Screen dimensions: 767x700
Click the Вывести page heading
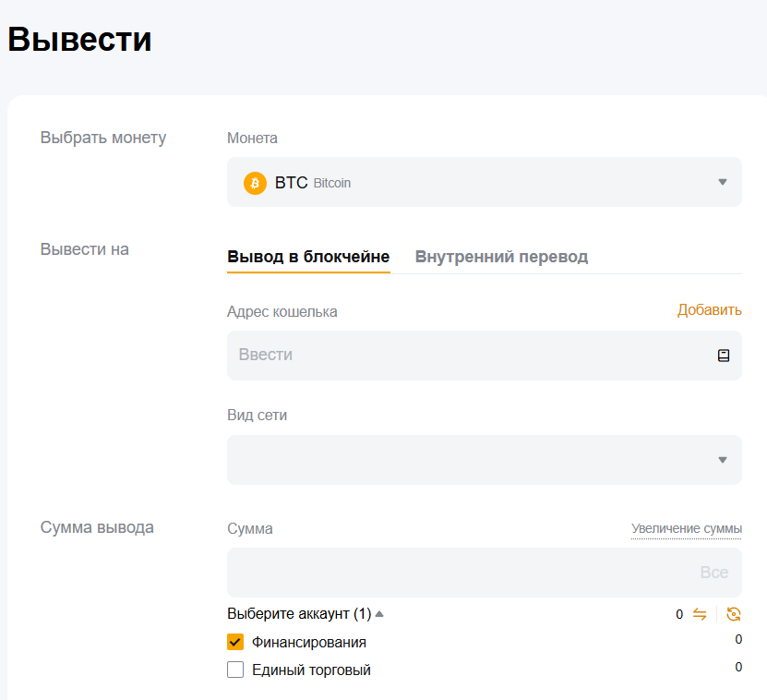[x=79, y=39]
